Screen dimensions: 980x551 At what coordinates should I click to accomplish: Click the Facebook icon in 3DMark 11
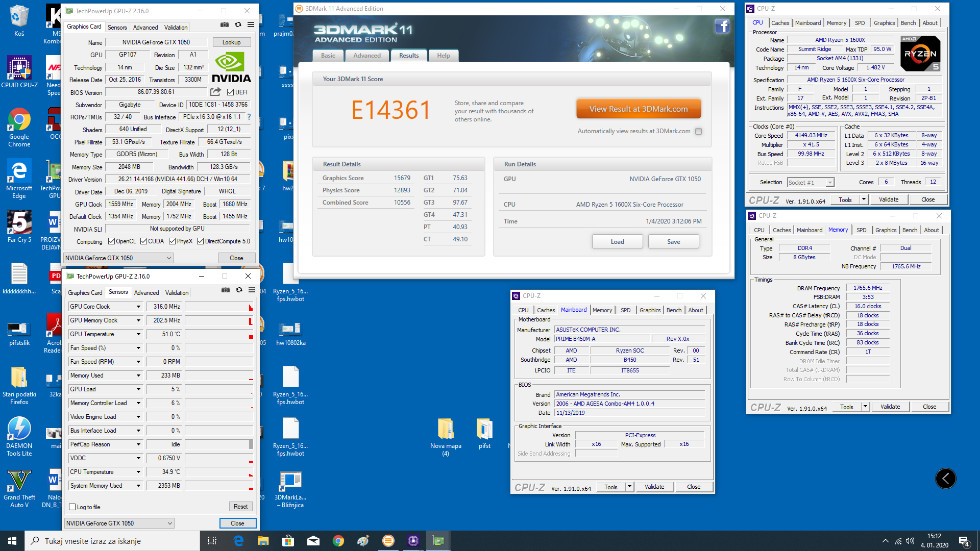pyautogui.click(x=722, y=26)
